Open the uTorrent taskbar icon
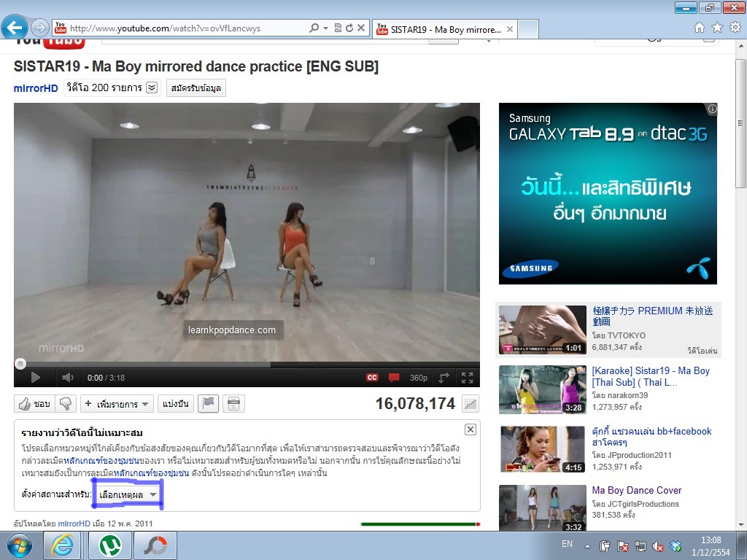Screen dimensions: 747x560 point(110,545)
